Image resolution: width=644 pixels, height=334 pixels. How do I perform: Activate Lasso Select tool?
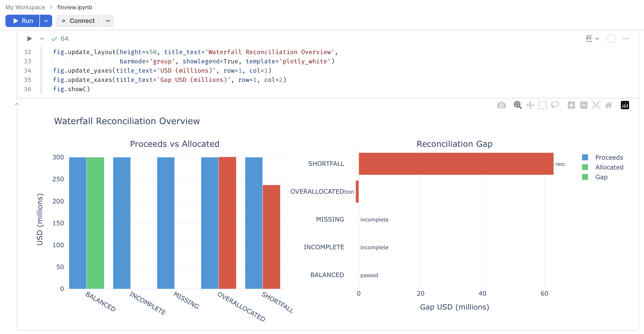pyautogui.click(x=555, y=105)
